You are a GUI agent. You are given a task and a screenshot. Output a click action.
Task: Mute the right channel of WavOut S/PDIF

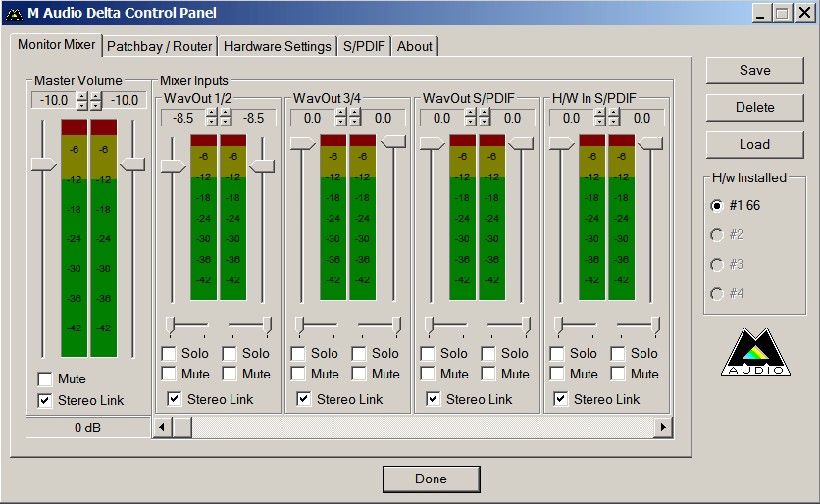[x=488, y=374]
